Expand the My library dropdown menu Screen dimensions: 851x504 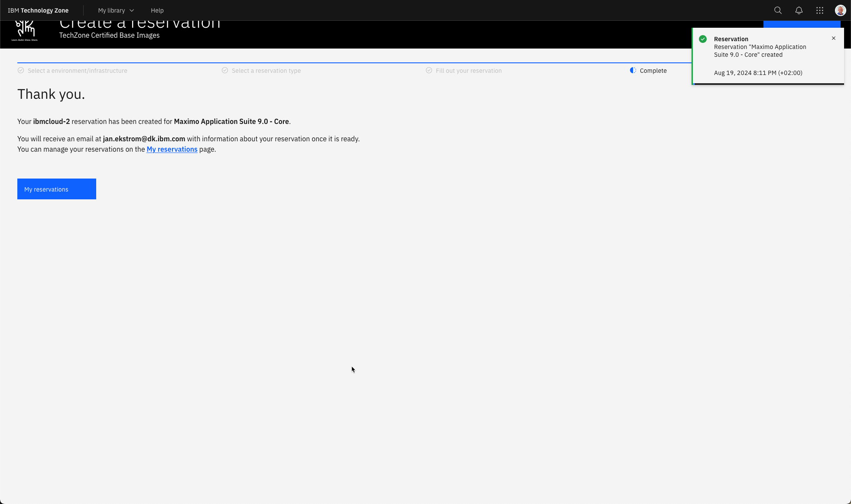click(x=116, y=10)
